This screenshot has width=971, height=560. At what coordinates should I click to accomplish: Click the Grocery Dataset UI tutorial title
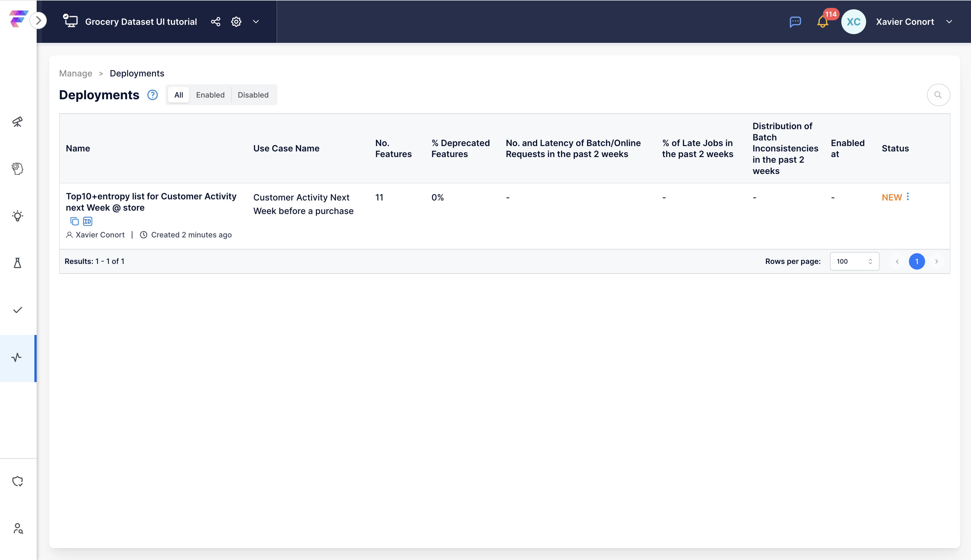(141, 21)
